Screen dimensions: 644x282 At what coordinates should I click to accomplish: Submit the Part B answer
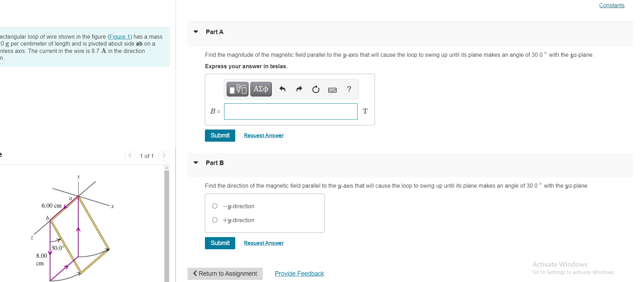pos(220,243)
